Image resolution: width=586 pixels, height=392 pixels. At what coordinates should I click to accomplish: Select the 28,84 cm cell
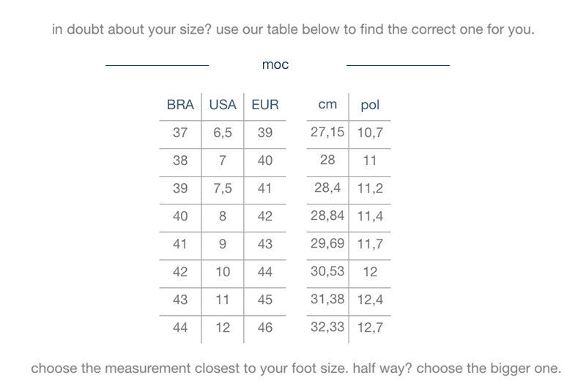[327, 215]
